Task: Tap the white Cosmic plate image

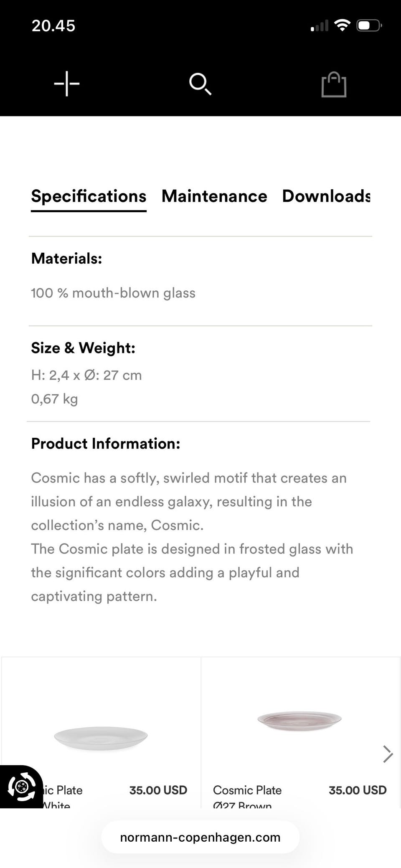Action: 101,737
